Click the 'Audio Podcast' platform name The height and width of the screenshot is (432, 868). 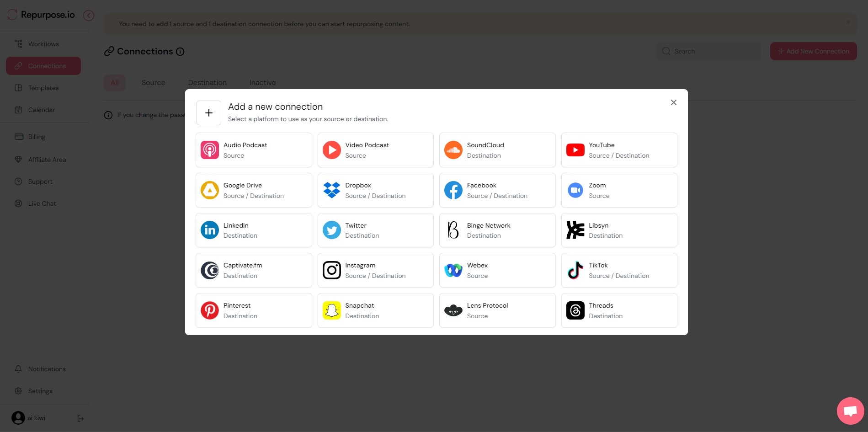(245, 145)
